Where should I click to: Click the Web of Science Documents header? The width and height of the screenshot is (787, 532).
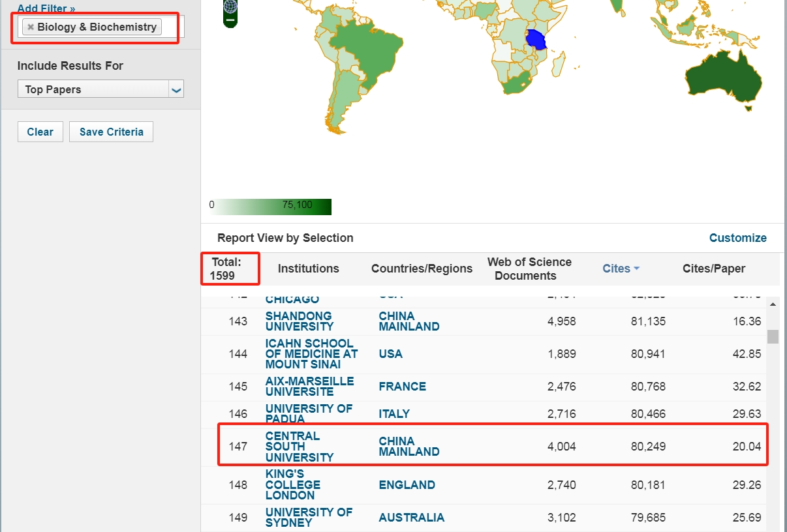point(529,269)
